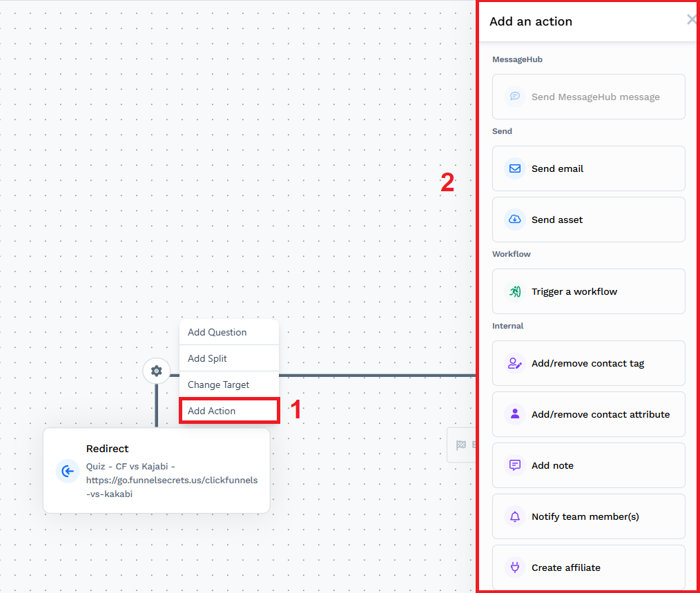The height and width of the screenshot is (593, 700).
Task: Click the funnelsecrets URL text in Redirect card
Action: pyautogui.click(x=172, y=487)
